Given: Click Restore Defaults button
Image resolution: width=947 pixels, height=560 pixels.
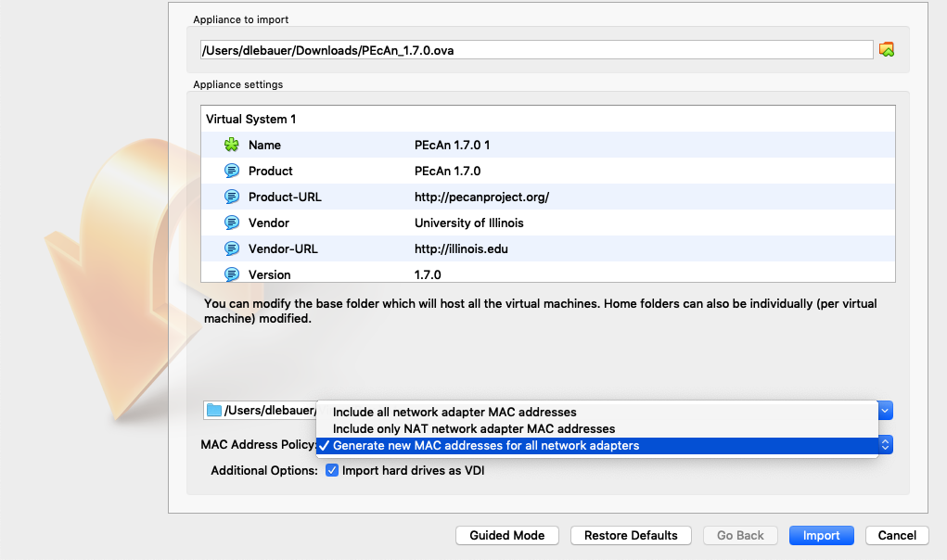Looking at the screenshot, I should point(631,536).
